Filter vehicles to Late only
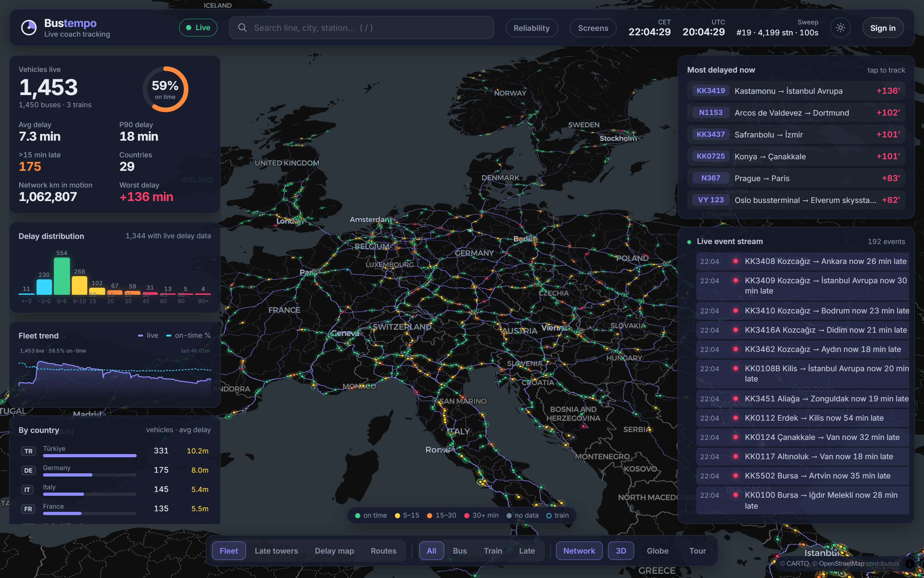Screen dimensions: 924x578 [x=527, y=551]
